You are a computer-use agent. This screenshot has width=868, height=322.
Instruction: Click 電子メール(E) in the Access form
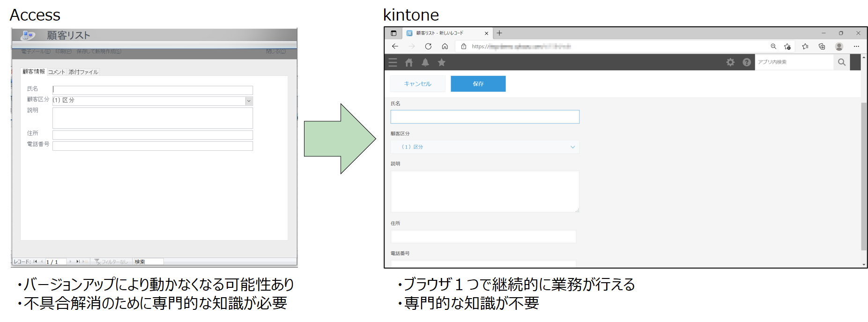[36, 51]
